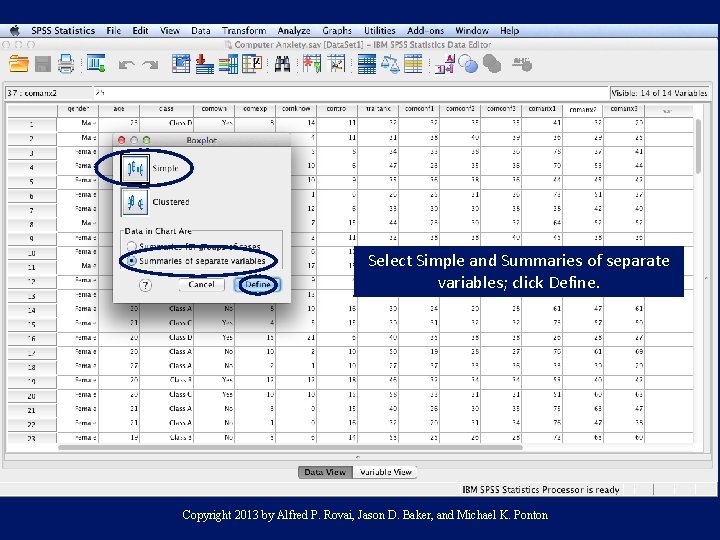This screenshot has width=720, height=540.
Task: Click the Print icon
Action: tap(66, 64)
